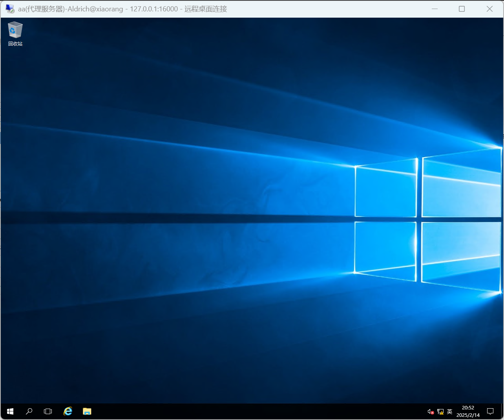The height and width of the screenshot is (420, 504).
Task: Maximize the remote desktop connection window
Action: coord(462,9)
